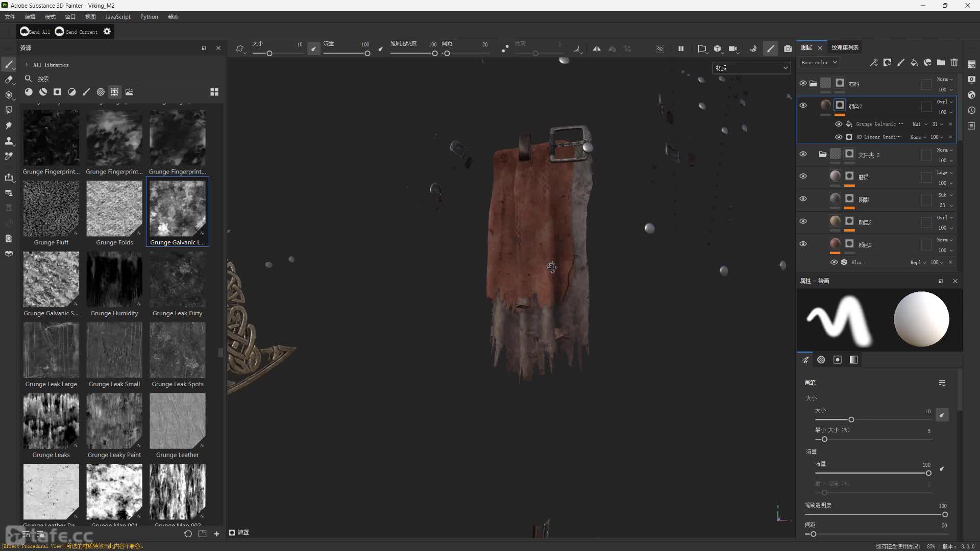The width and height of the screenshot is (980, 551).
Task: Click Send Current button
Action: 76,32
